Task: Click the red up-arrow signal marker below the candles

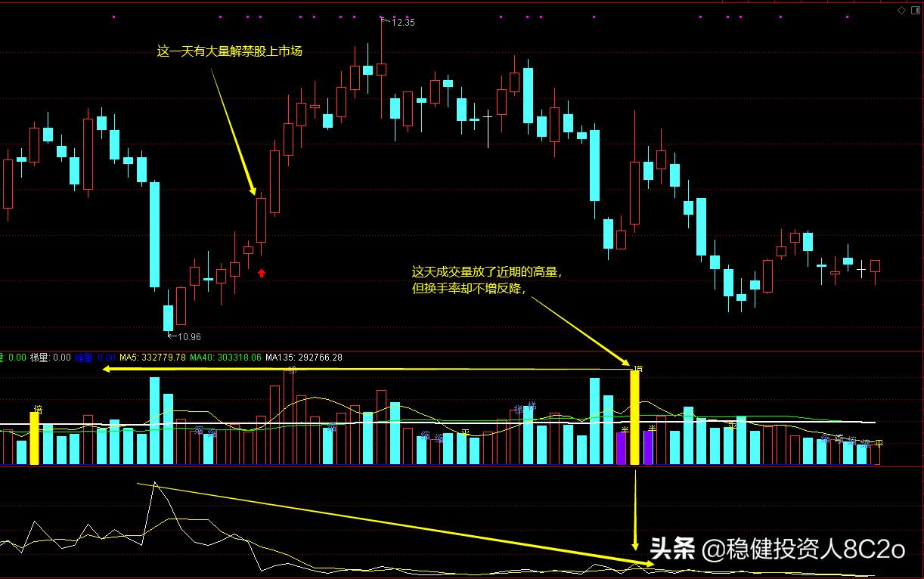Action: coord(262,273)
